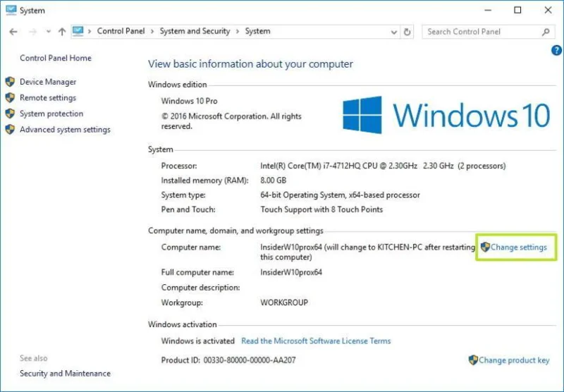
Task: Click shield icon beside System protection
Action: click(10, 114)
